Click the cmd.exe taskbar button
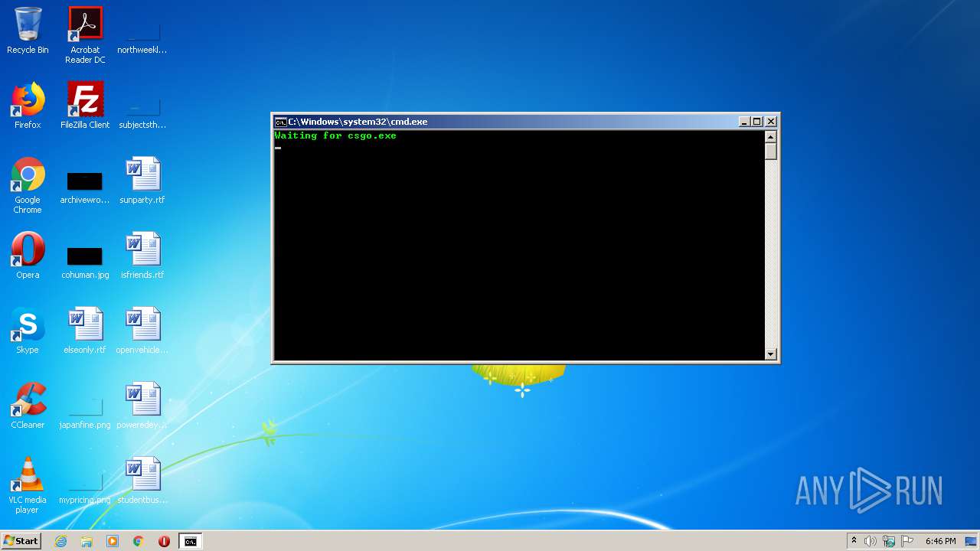 click(x=190, y=541)
